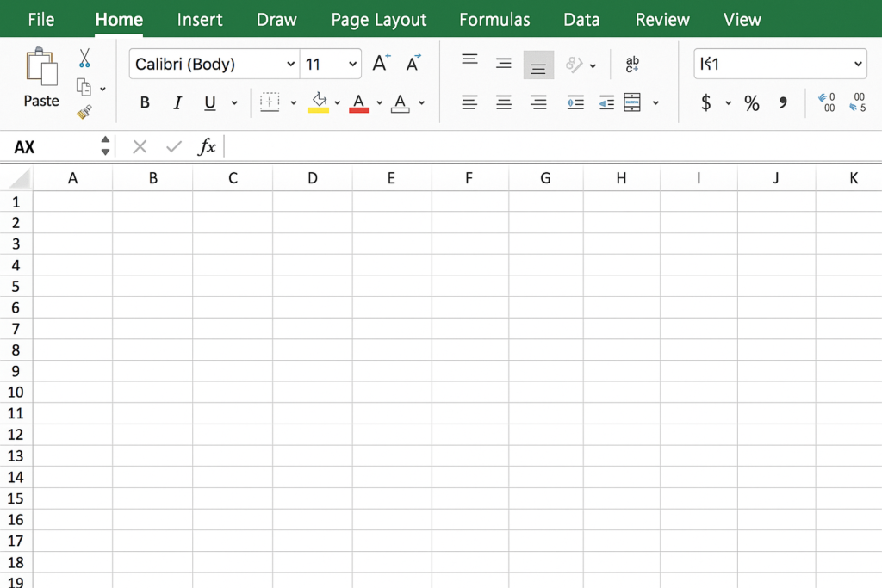This screenshot has width=882, height=588.
Task: Switch to the Page Layout tab
Action: (x=379, y=19)
